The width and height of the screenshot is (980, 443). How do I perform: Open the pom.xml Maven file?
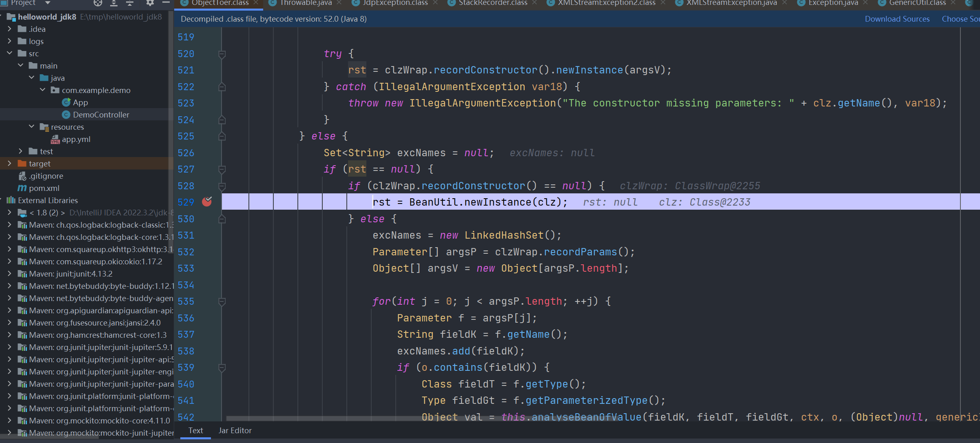pyautogui.click(x=42, y=188)
